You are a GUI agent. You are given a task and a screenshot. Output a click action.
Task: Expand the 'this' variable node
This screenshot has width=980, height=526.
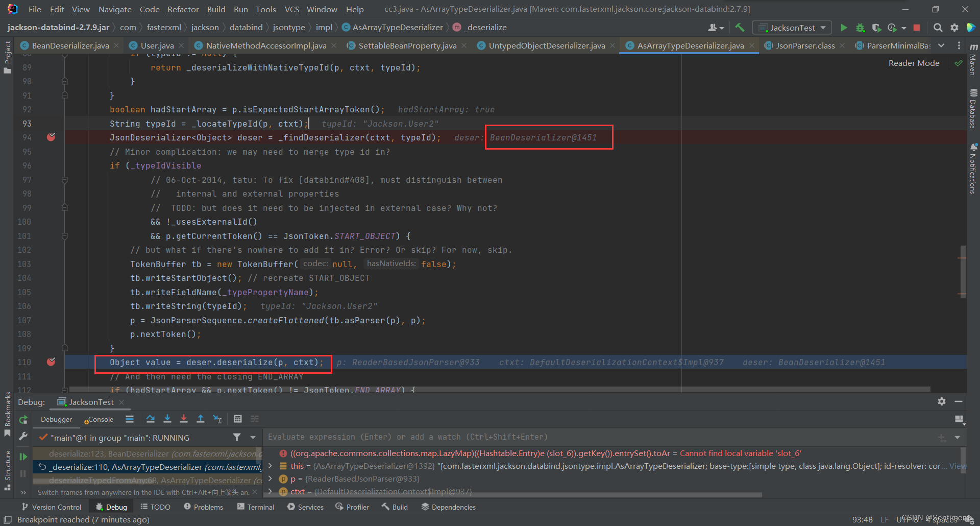[271, 466]
